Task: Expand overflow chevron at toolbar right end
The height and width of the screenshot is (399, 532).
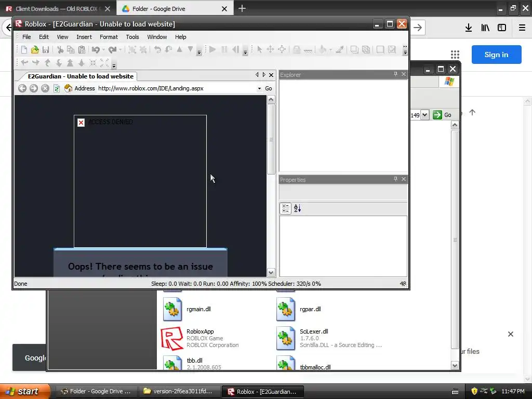Action: tap(405, 50)
